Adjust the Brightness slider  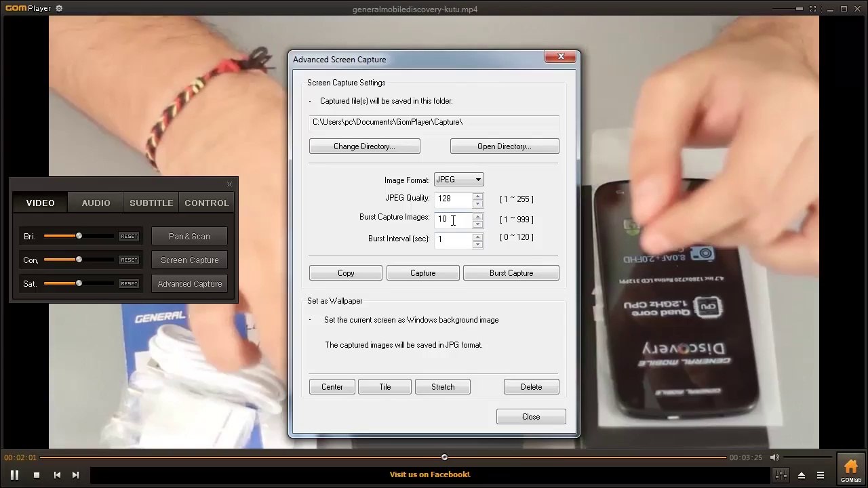79,236
